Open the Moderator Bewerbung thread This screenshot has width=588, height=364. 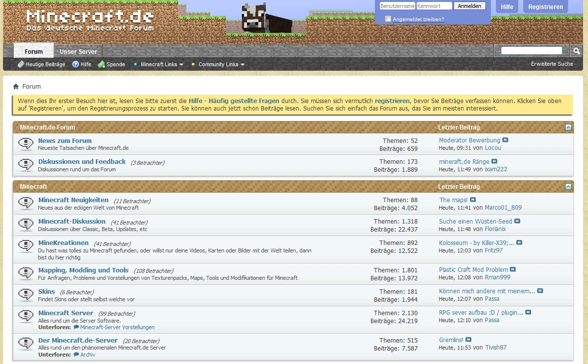(470, 140)
